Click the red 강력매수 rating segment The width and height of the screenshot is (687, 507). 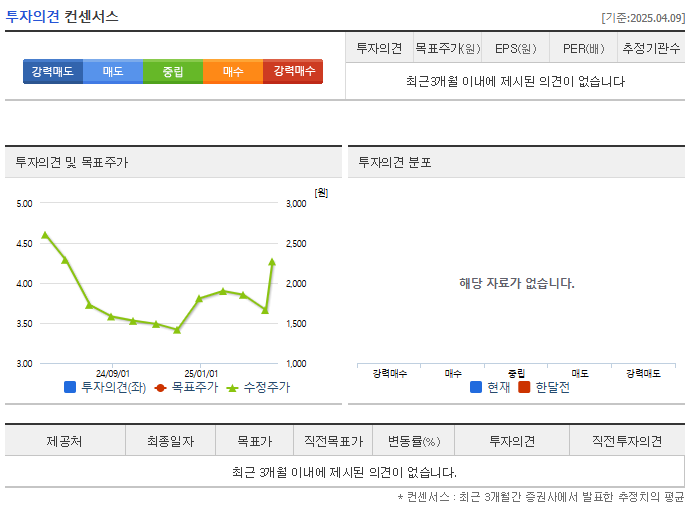coord(293,71)
